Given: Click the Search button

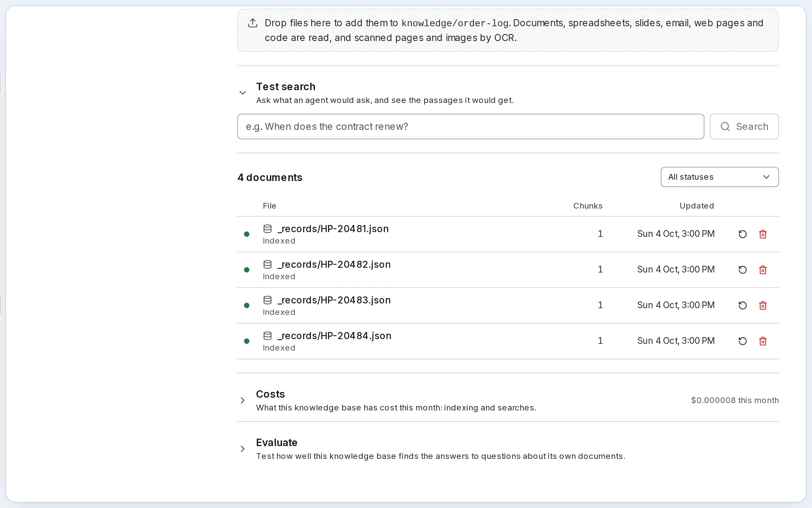Looking at the screenshot, I should [744, 126].
